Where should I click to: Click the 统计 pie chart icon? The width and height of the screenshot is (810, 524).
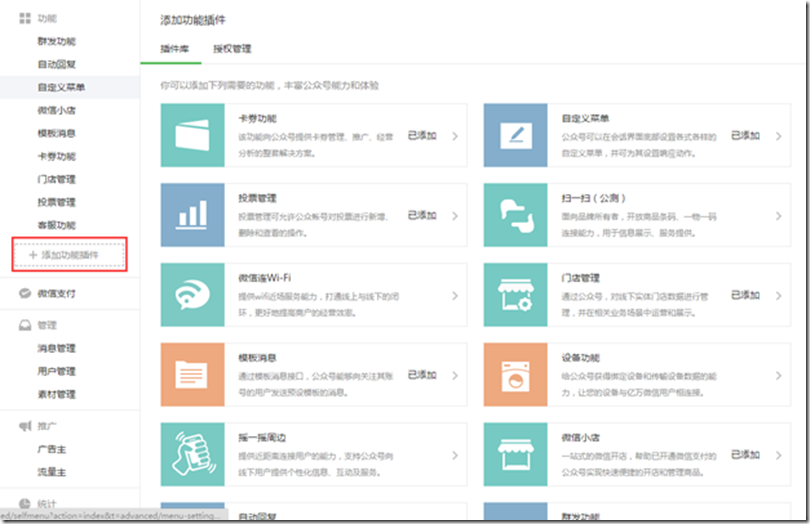tap(25, 503)
